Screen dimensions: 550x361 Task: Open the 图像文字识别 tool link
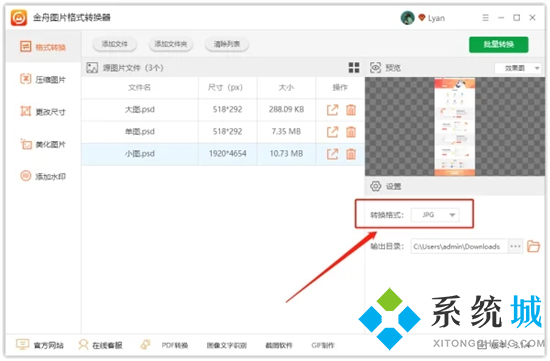227,346
